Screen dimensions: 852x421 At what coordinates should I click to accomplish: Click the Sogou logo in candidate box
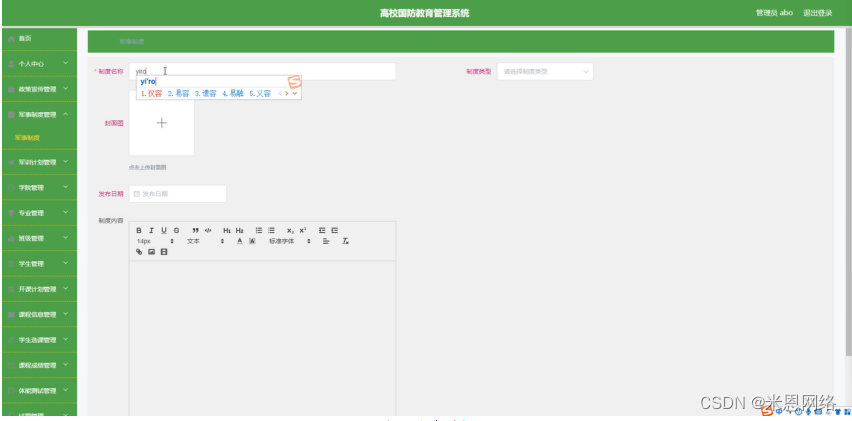click(x=294, y=82)
